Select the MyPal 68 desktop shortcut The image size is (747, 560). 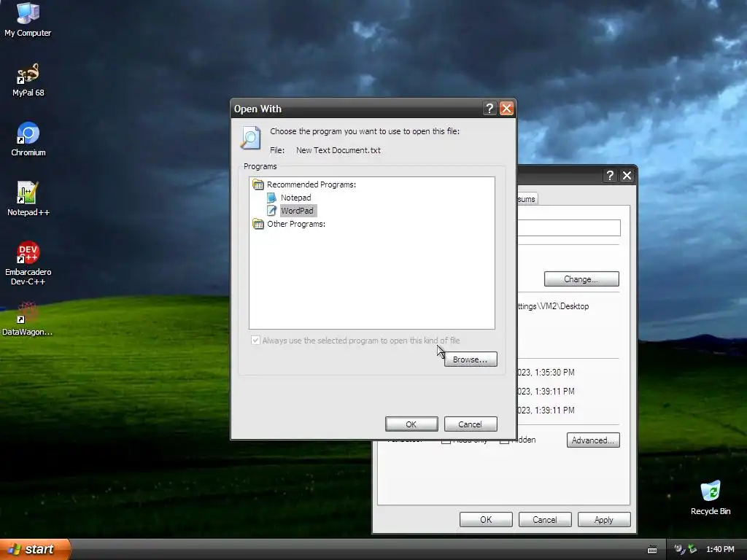(x=28, y=80)
